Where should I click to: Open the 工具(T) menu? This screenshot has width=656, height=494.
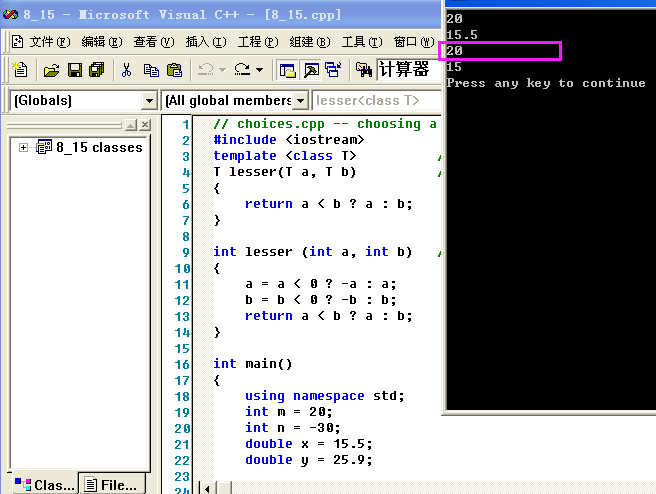click(362, 42)
